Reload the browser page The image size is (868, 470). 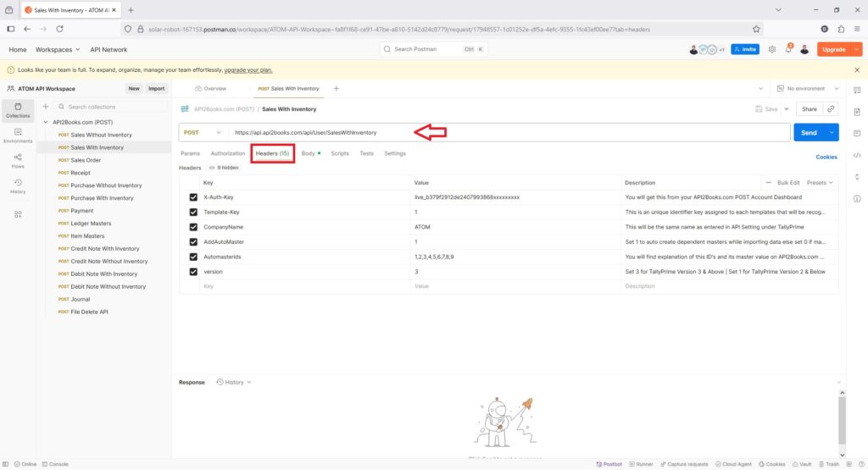coord(60,30)
